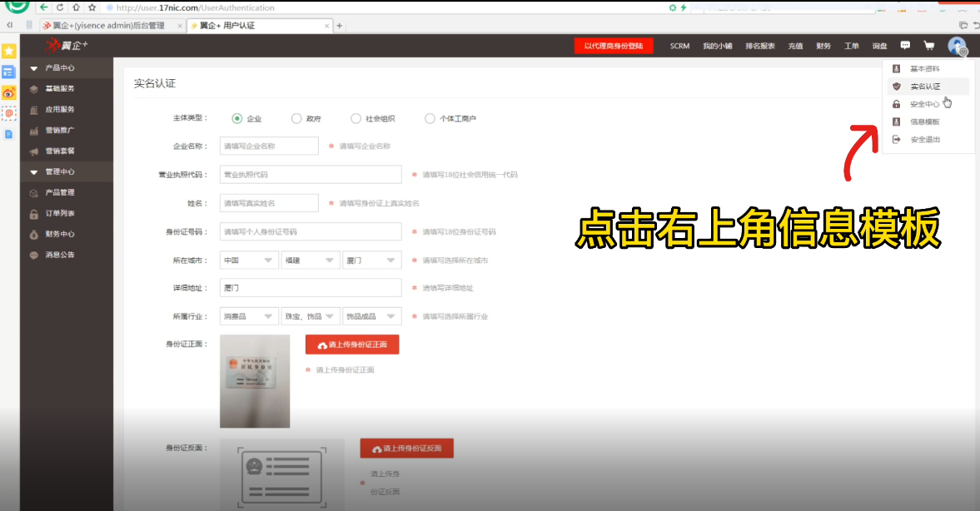Click the blue document sidebar icon

click(9, 134)
